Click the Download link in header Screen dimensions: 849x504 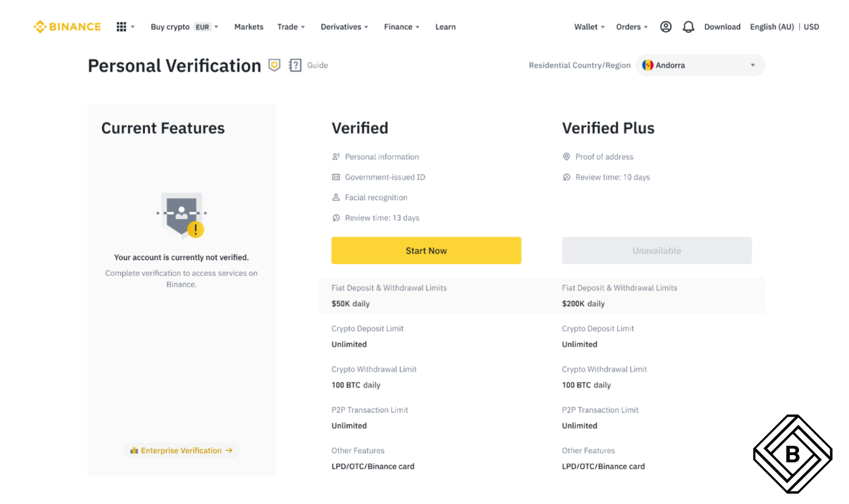coord(722,26)
